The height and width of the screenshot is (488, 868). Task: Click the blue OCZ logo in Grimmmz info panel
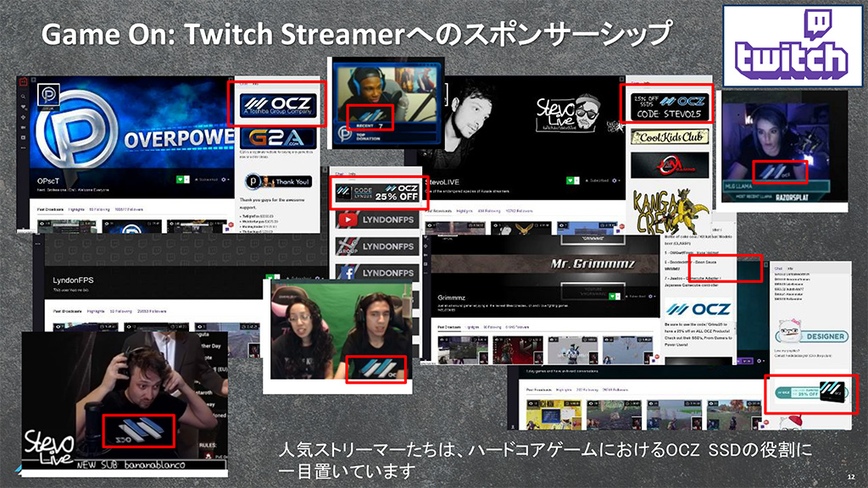click(698, 308)
